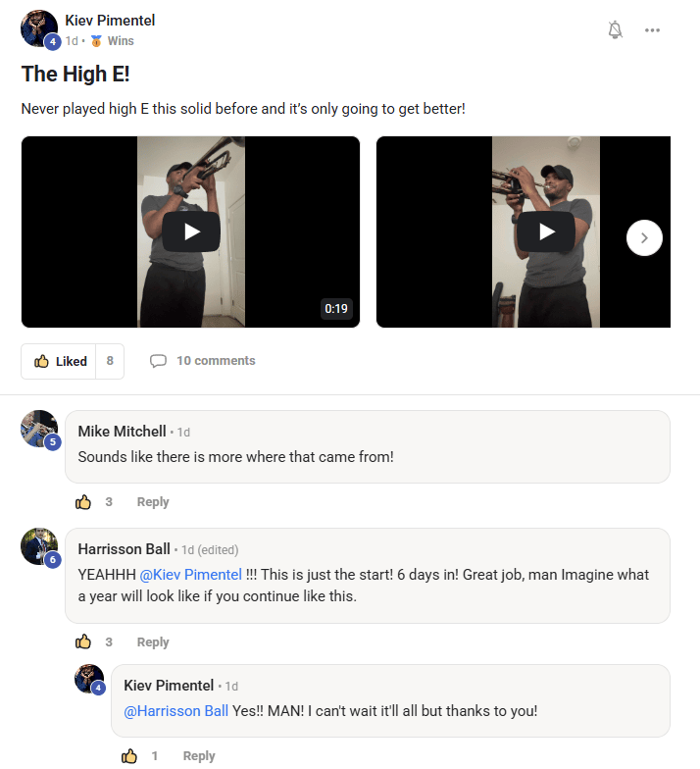This screenshot has height=769, width=700.
Task: View the 8 likes count
Action: pyautogui.click(x=110, y=361)
